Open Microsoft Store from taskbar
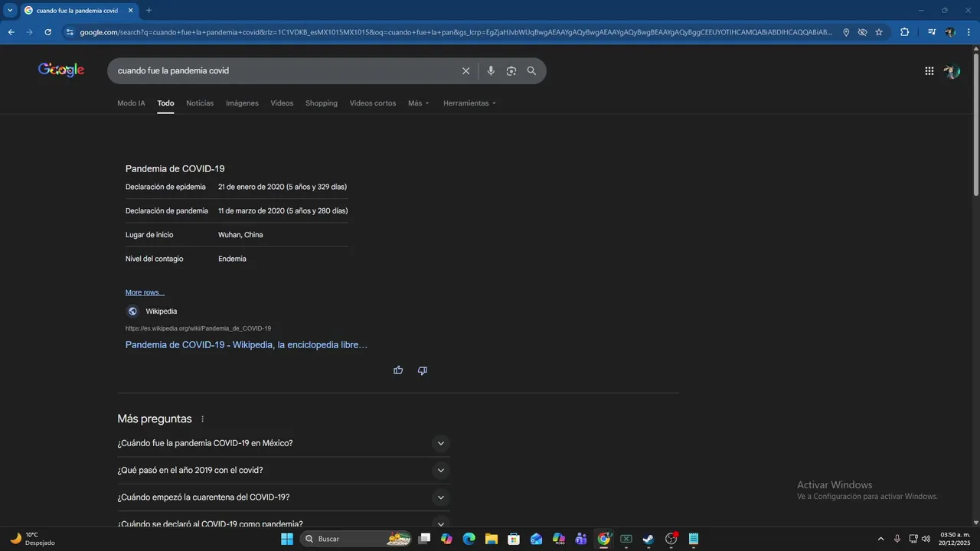The width and height of the screenshot is (980, 551). 514,539
